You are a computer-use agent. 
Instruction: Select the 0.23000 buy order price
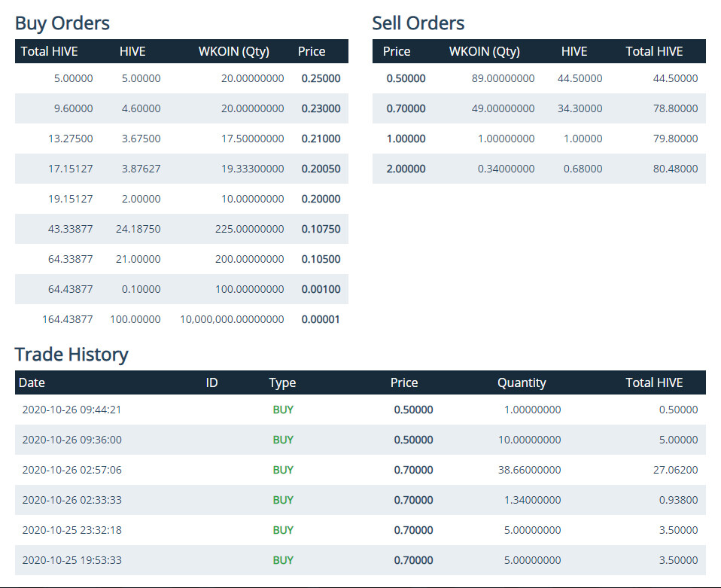tap(321, 108)
